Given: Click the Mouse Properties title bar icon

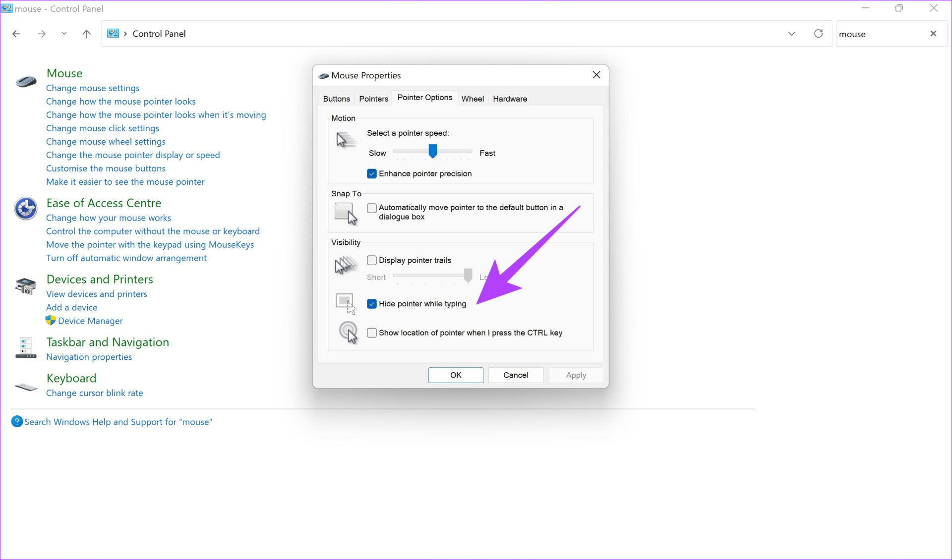Looking at the screenshot, I should (x=323, y=76).
